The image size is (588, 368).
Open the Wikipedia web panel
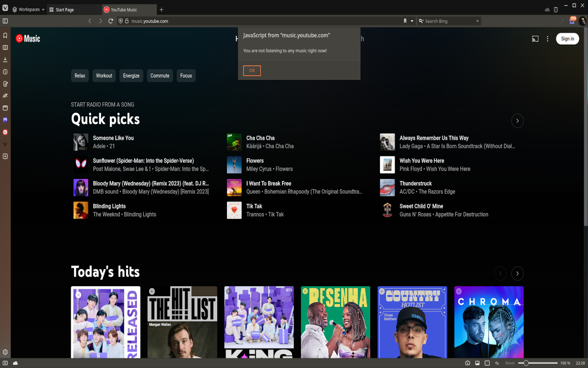click(5, 144)
